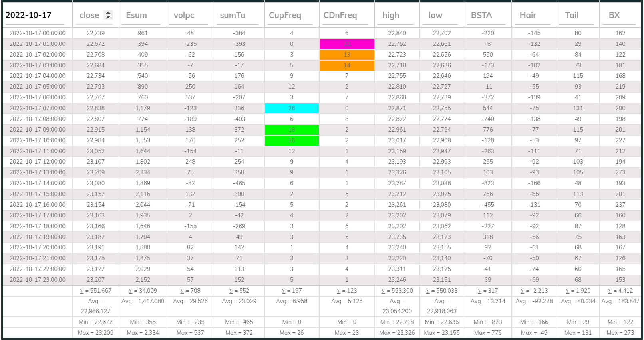Click Esum value 2,334
644x340 pixels.
143,172
